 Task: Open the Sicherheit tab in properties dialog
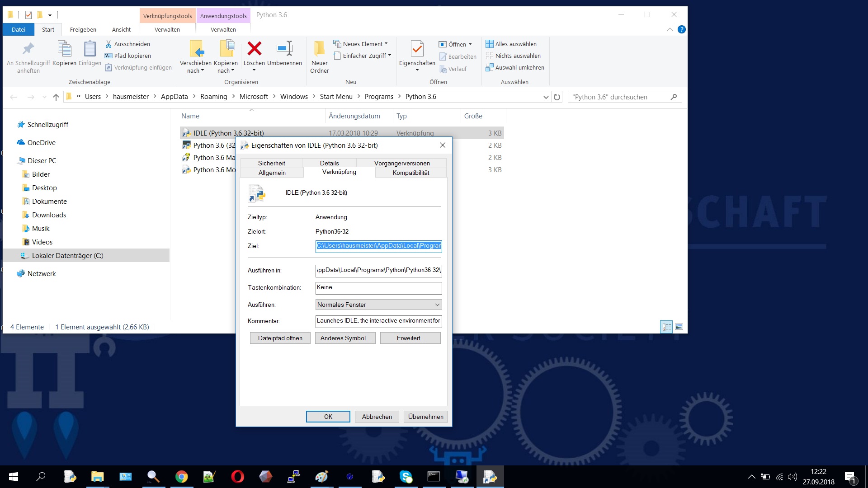coord(271,163)
